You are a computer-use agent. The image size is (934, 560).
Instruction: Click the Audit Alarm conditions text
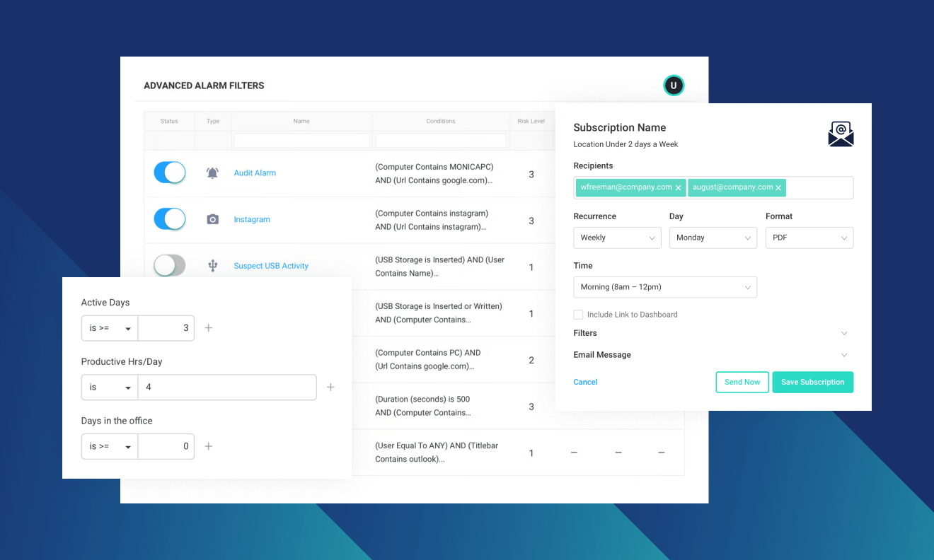(x=434, y=174)
